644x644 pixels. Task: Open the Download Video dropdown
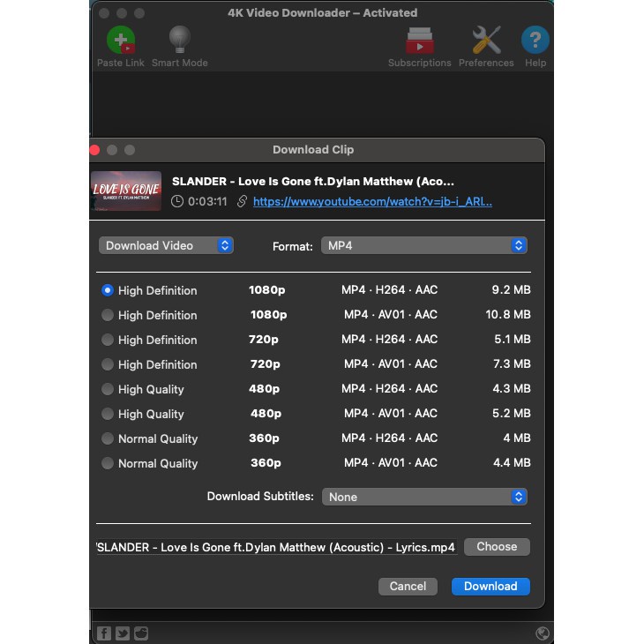pos(166,246)
